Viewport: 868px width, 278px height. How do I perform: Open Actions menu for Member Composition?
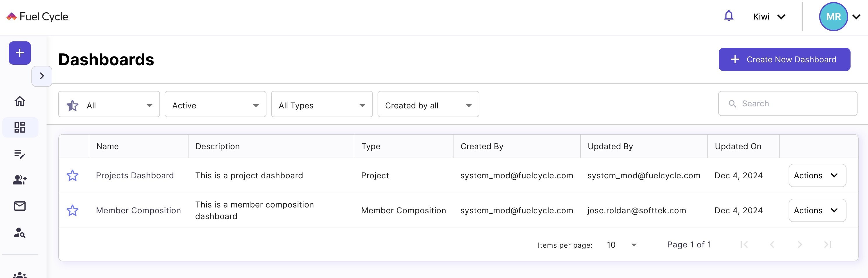(x=817, y=210)
